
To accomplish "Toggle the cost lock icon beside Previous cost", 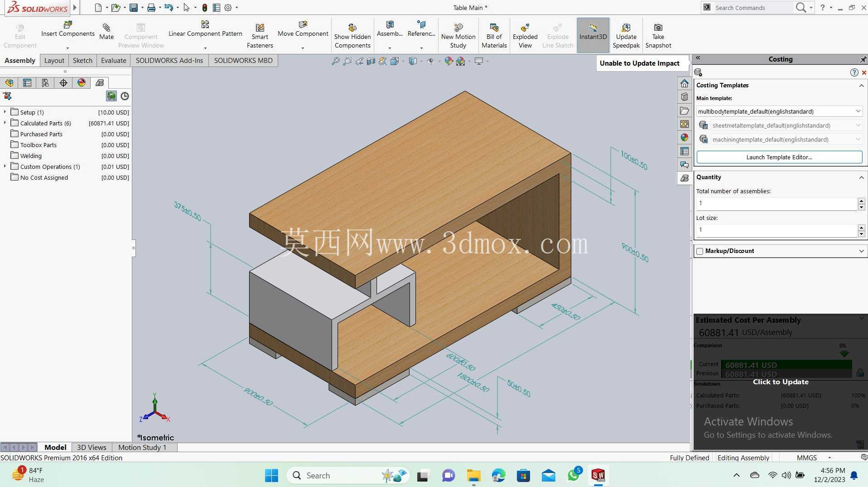I will (860, 373).
